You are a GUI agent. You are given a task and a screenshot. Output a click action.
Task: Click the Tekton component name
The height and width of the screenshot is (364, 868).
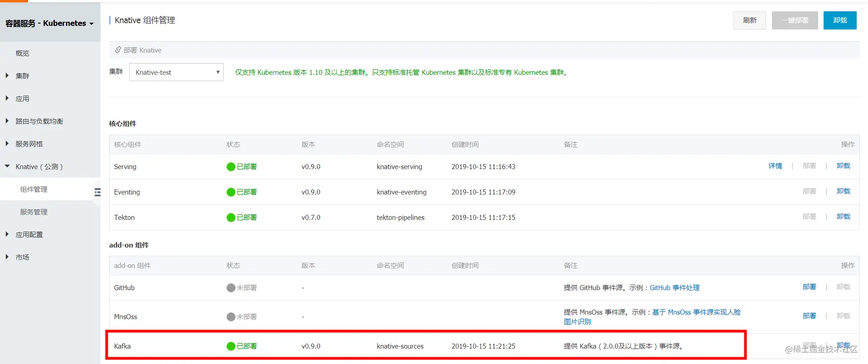tap(124, 218)
